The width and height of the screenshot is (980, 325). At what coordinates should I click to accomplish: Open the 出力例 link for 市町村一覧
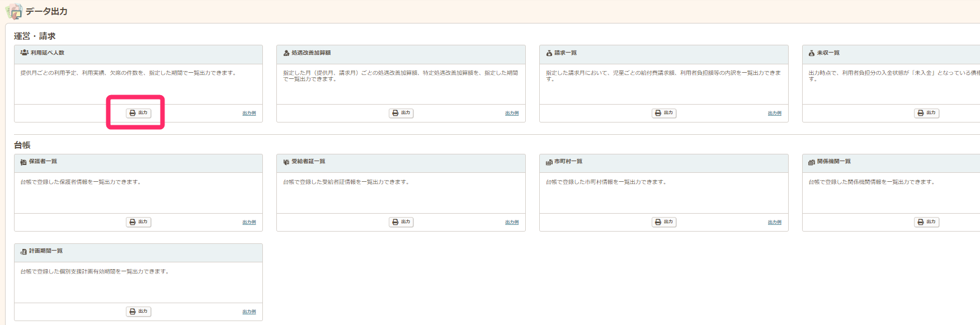point(774,223)
